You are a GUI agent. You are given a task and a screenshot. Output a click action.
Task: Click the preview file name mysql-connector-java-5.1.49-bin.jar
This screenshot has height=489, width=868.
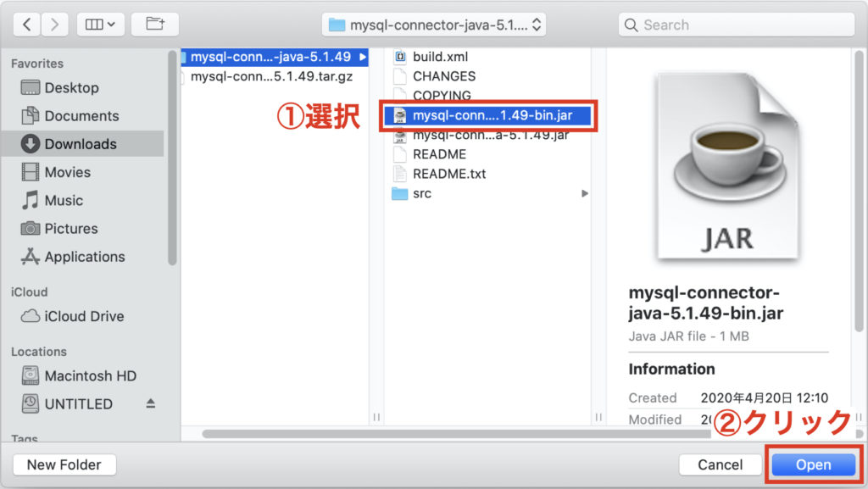tap(706, 303)
